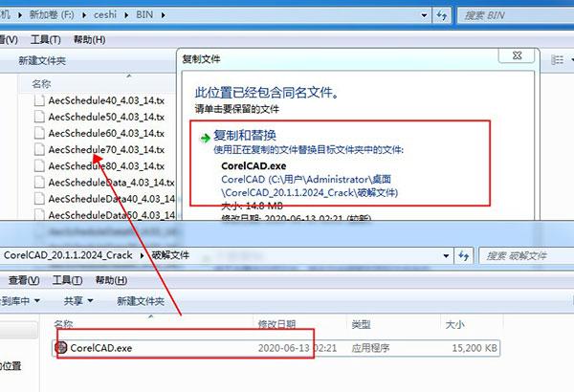Open the 工具(T) menu in upper window
This screenshot has height=392, width=574.
tap(45, 39)
